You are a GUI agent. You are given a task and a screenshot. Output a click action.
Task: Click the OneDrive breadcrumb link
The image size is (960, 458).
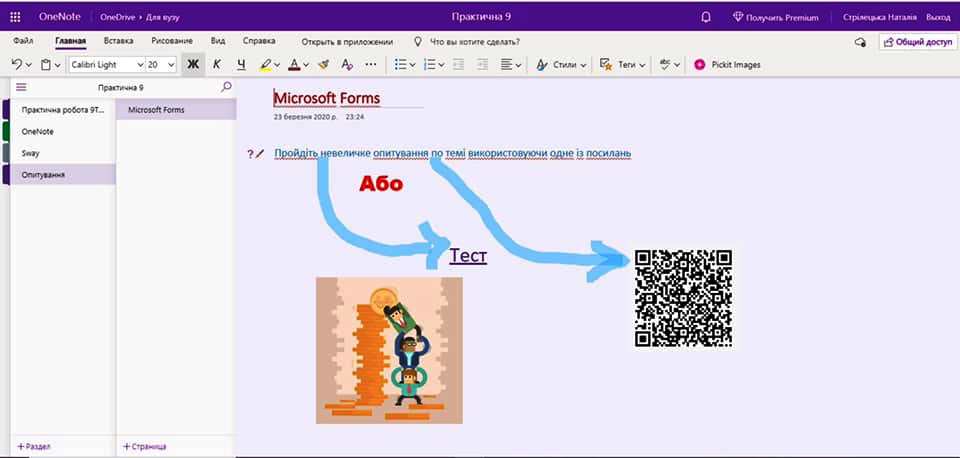point(118,17)
